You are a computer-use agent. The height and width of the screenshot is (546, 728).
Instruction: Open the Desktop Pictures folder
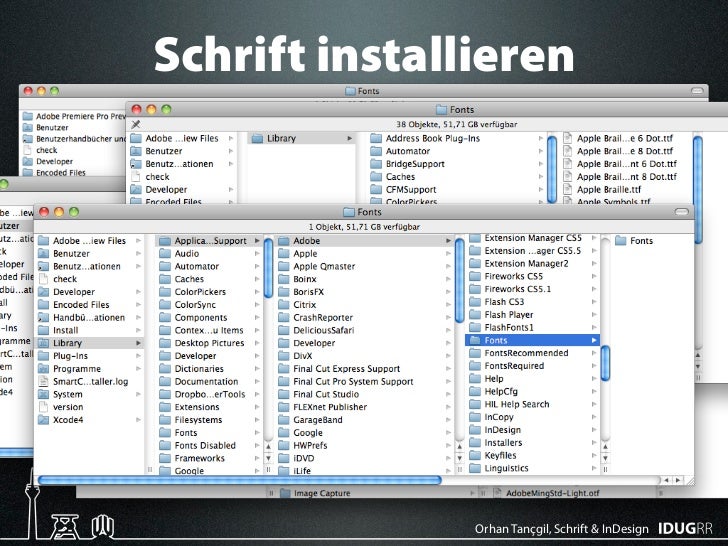coord(209,343)
